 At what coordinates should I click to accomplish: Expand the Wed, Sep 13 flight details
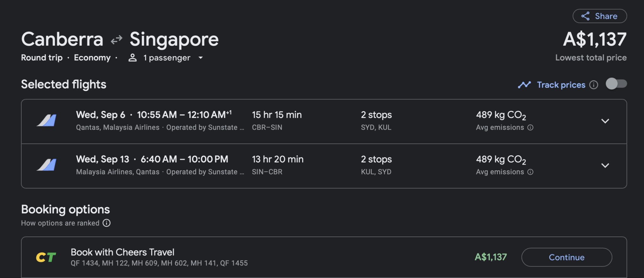point(605,166)
